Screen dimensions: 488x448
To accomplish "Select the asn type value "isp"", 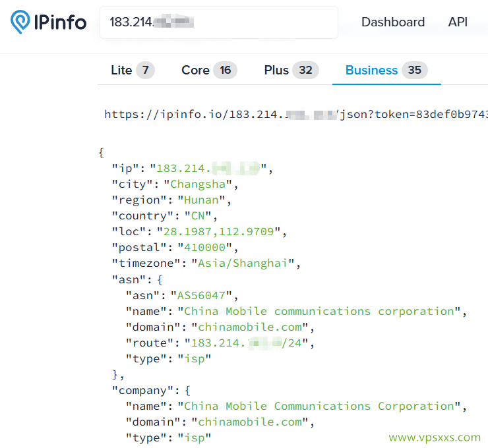I will coord(195,359).
